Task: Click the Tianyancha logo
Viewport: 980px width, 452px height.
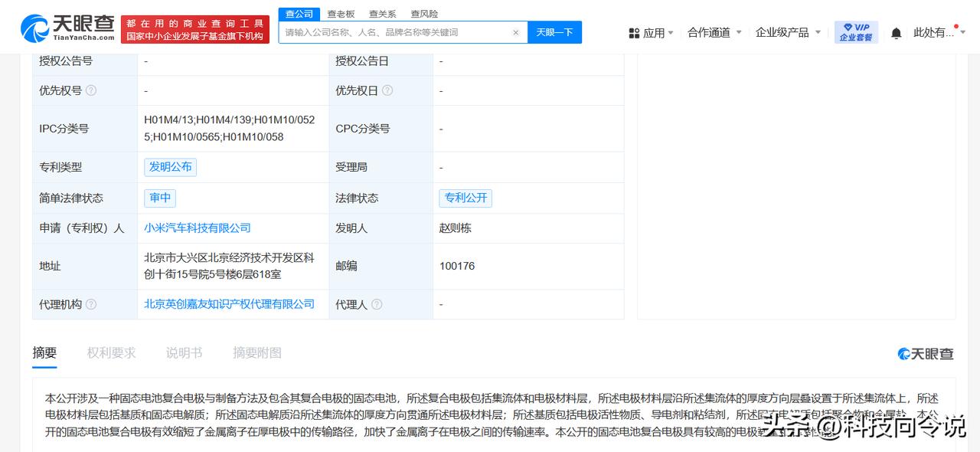Action: [x=68, y=28]
